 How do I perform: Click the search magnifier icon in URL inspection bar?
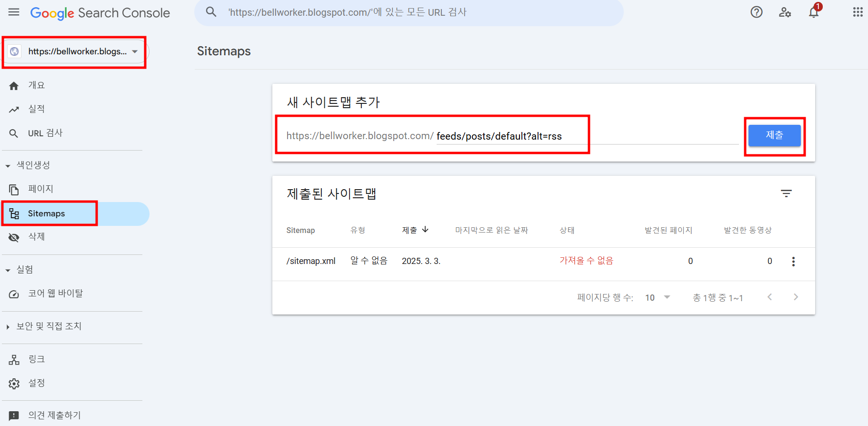(x=211, y=12)
